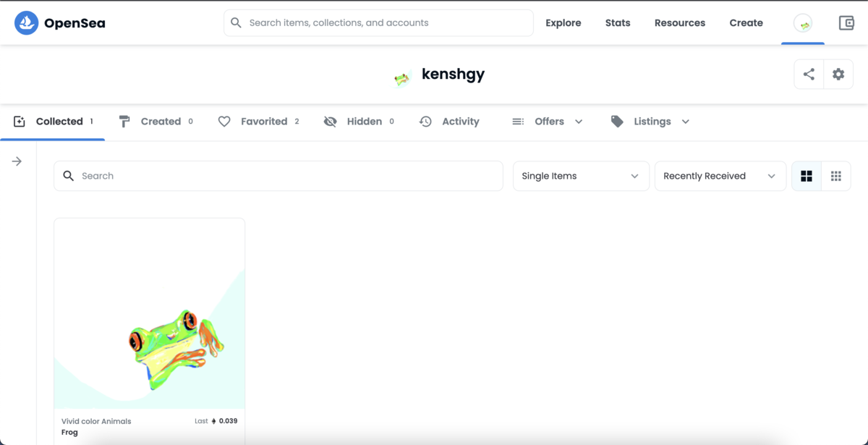
Task: Switch to small grid view
Action: tap(836, 176)
